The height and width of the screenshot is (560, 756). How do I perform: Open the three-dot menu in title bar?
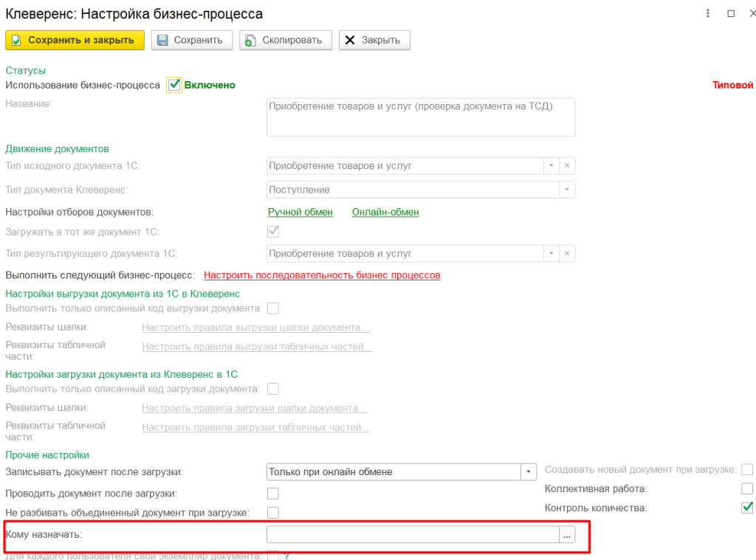pos(707,13)
